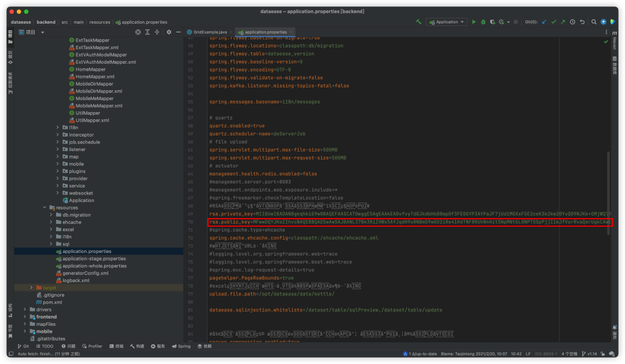Open the Profiler tool window tab
This screenshot has height=364, width=625.
pos(91,346)
